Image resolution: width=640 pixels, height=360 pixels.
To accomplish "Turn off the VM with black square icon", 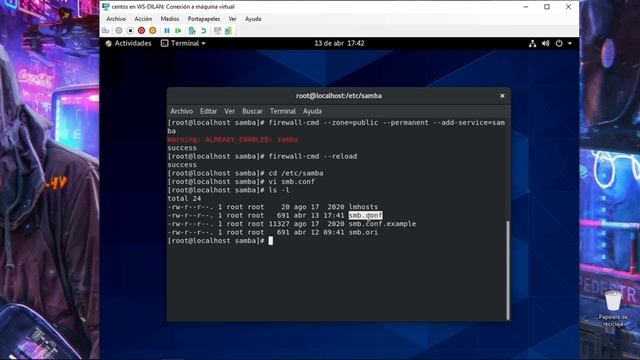I will [x=130, y=31].
